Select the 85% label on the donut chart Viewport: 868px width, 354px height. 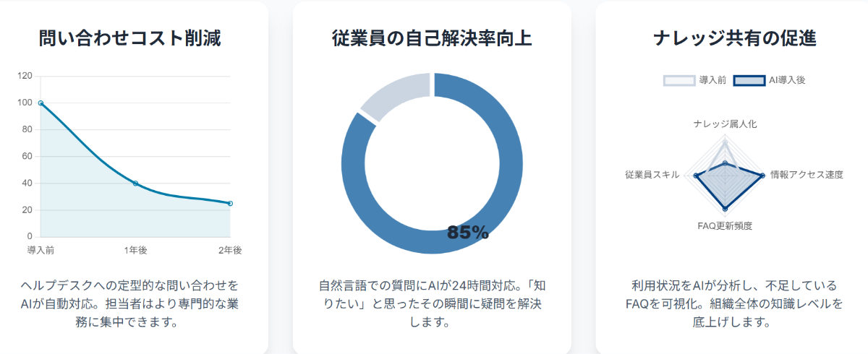click(468, 233)
